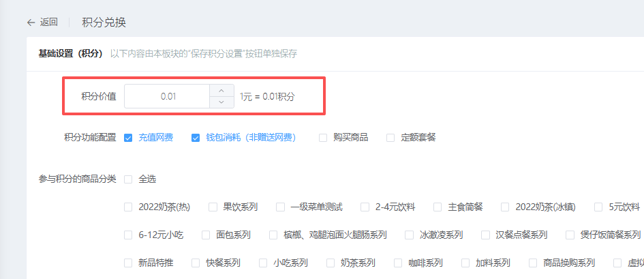Viewport: 644px width, 279px height.
Task: Check 商品换购系列 category
Action: point(533,263)
